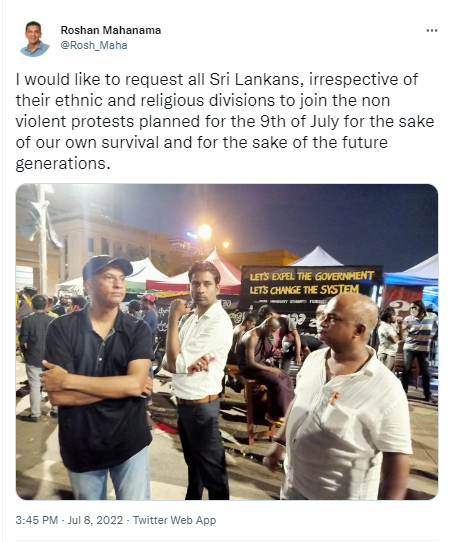Click the blue canopy tent at right

413,273
